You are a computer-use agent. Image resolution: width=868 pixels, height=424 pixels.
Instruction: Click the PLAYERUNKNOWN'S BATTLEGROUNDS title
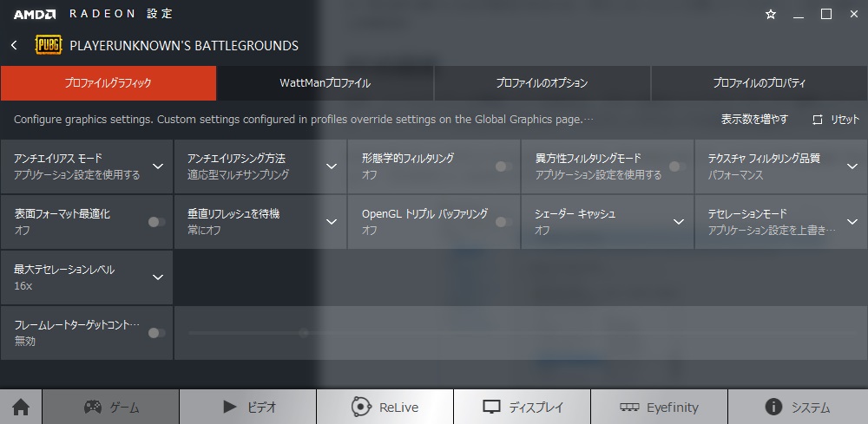click(184, 45)
